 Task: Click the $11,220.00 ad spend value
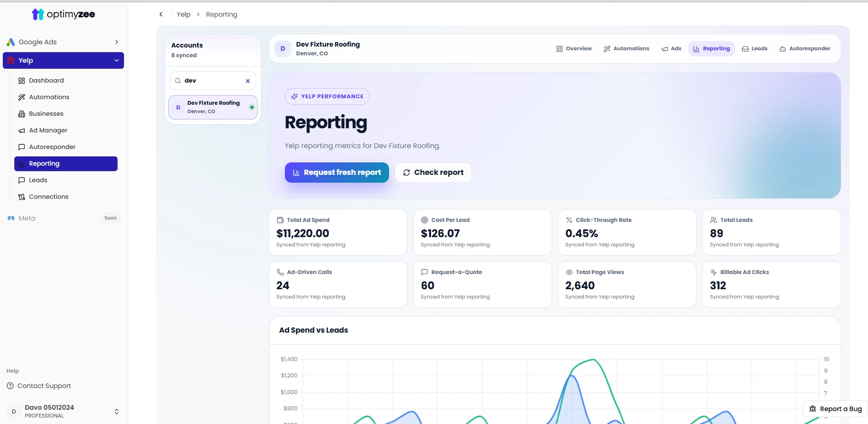(303, 233)
